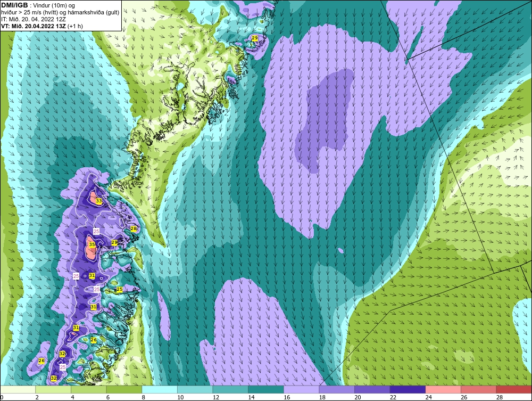532x401 pixels.
Task: Select the 4–6 m/s green swatch
Action: coord(88,389)
